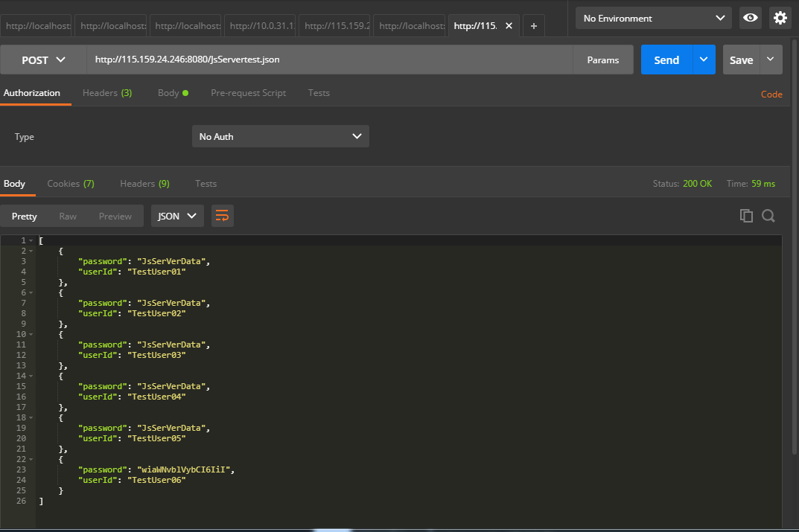Switch to http://10.0.31.1 request tab
This screenshot has width=799, height=532.
pos(261,26)
